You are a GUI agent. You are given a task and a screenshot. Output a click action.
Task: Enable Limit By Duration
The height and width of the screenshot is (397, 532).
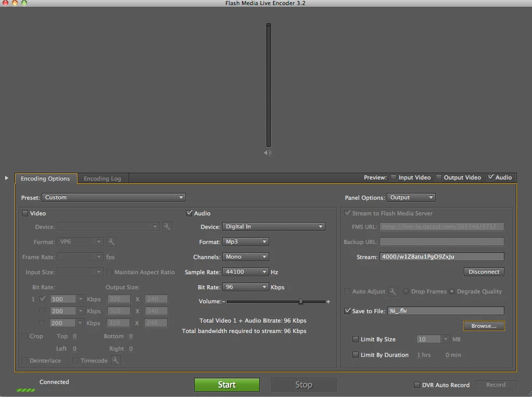point(355,355)
